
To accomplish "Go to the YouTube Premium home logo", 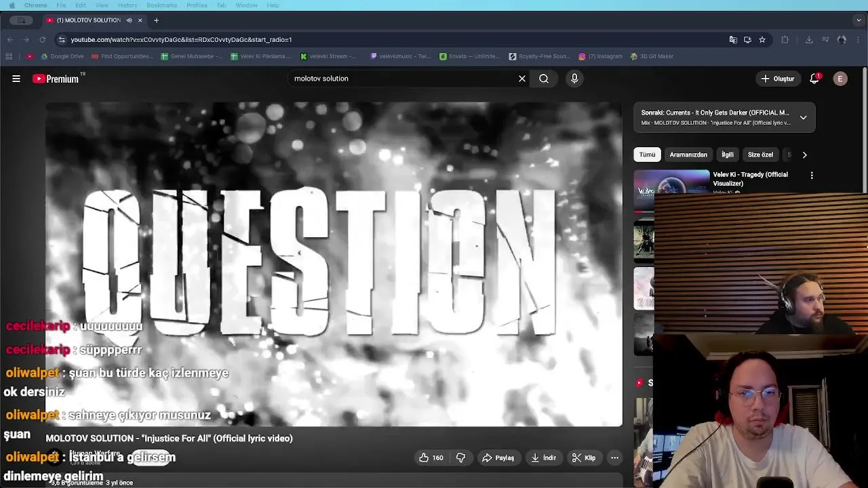I will [x=56, y=79].
